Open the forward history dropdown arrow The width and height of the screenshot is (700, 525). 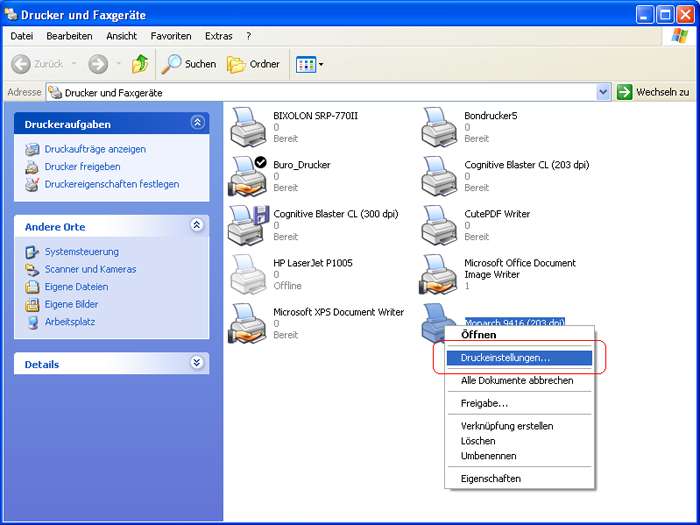118,64
